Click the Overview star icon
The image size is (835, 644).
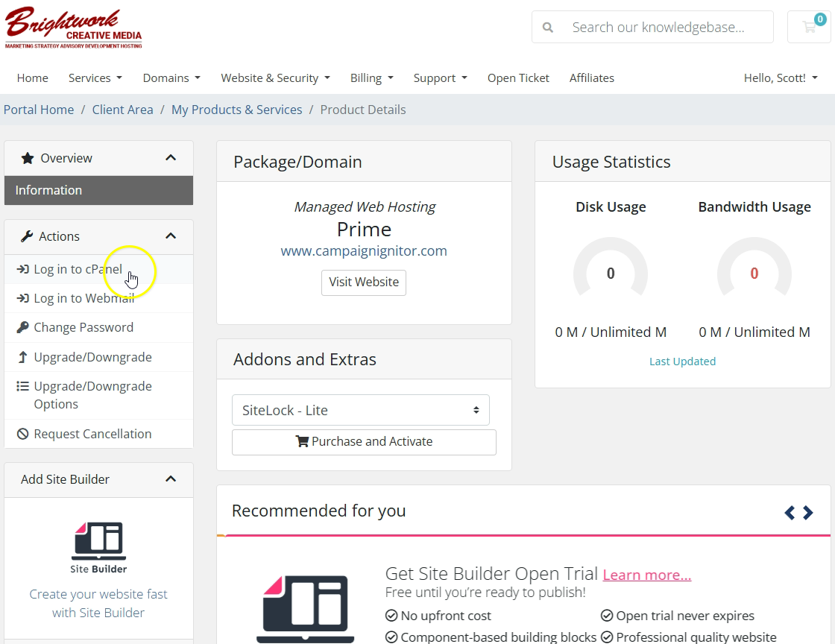(27, 158)
